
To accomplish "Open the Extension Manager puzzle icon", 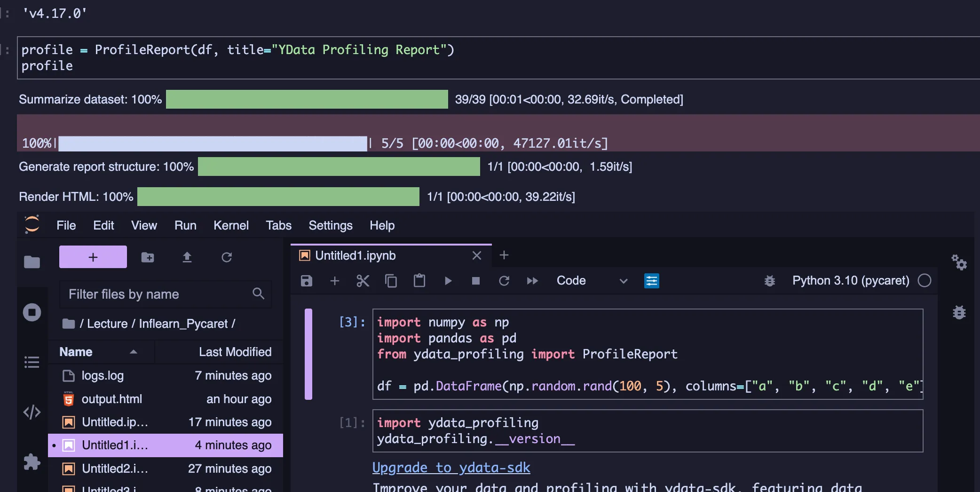I will click(x=32, y=462).
